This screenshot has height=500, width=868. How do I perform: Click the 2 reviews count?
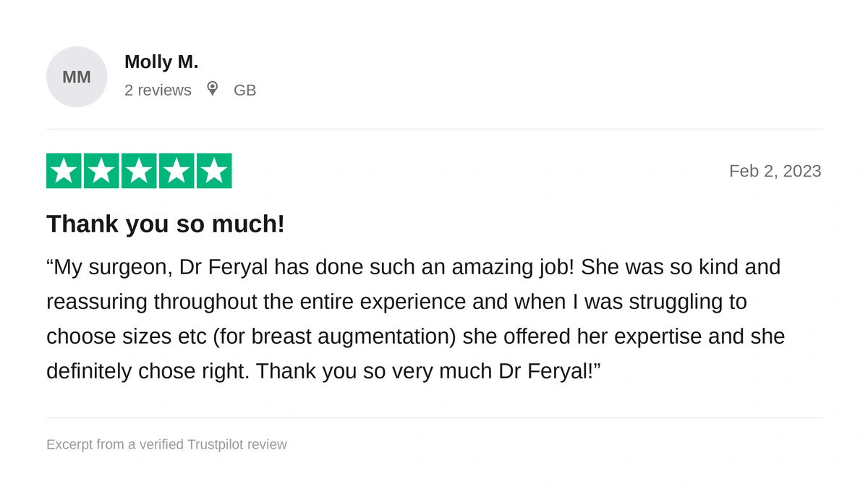pyautogui.click(x=158, y=90)
